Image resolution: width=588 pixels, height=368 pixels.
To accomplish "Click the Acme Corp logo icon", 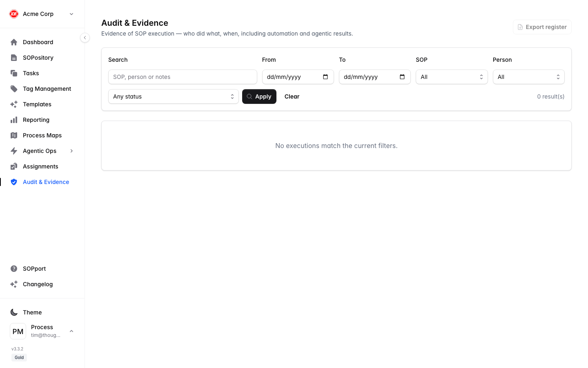I will pyautogui.click(x=14, y=14).
